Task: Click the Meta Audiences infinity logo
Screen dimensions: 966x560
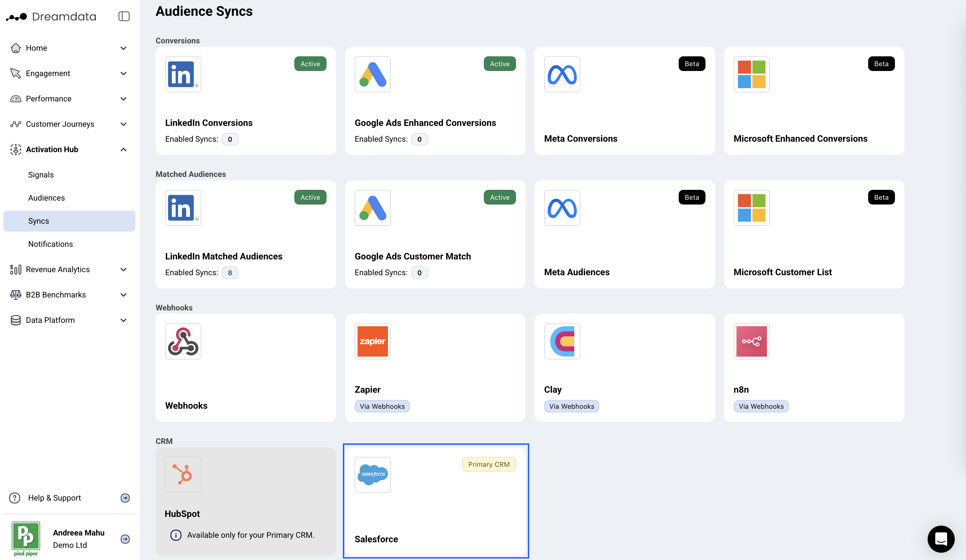Action: pyautogui.click(x=562, y=208)
